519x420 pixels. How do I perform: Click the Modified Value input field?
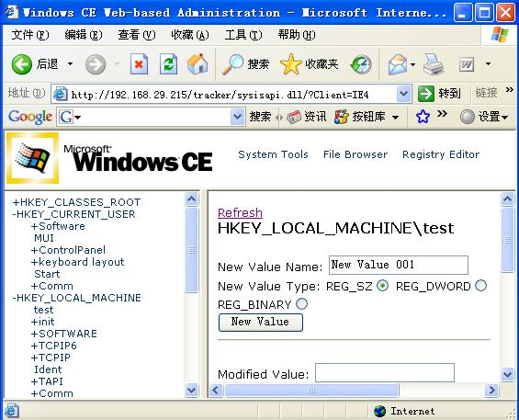pos(385,373)
